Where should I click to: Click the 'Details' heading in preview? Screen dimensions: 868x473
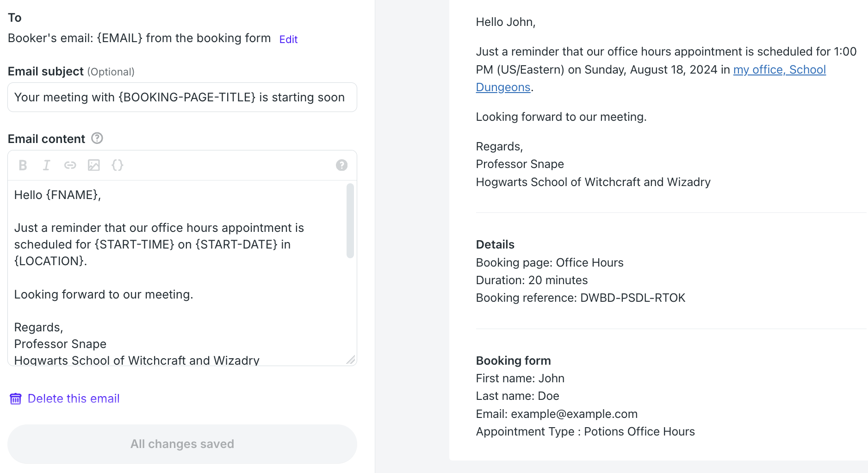(x=495, y=244)
